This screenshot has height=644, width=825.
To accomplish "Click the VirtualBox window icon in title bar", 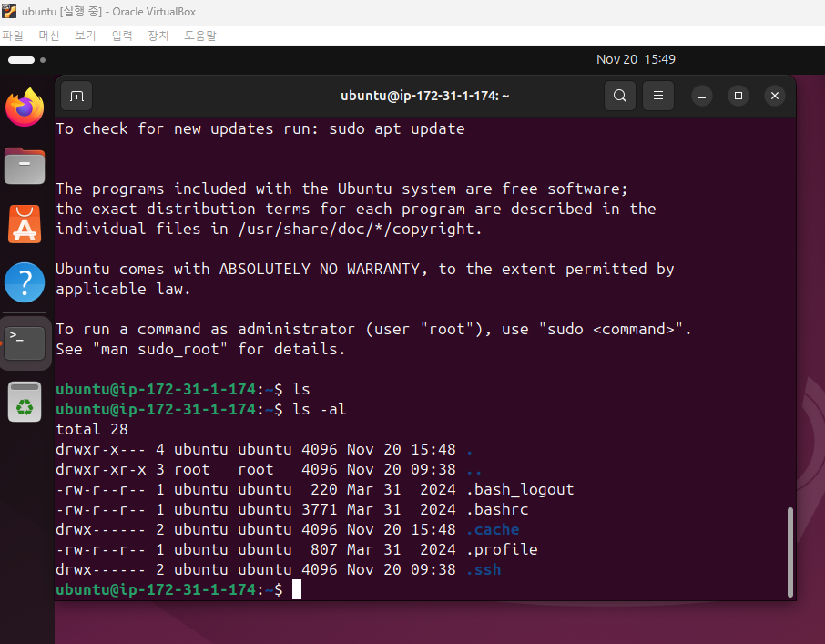I will coord(9,11).
